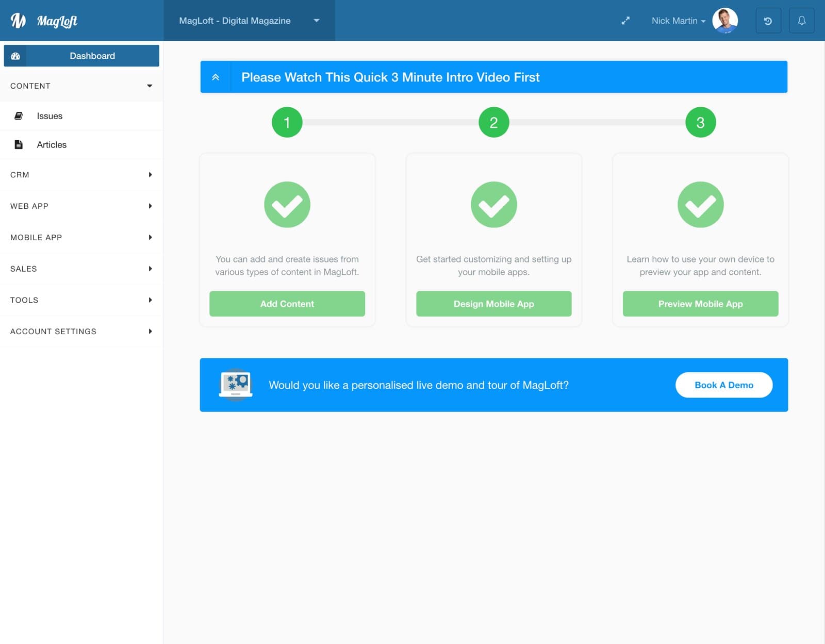Collapse the intro video panel with chevron icon
Image resolution: width=825 pixels, height=644 pixels.
(x=216, y=77)
